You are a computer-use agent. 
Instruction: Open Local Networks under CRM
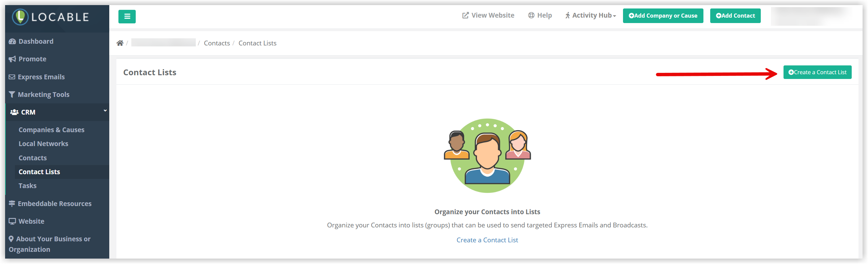[43, 144]
